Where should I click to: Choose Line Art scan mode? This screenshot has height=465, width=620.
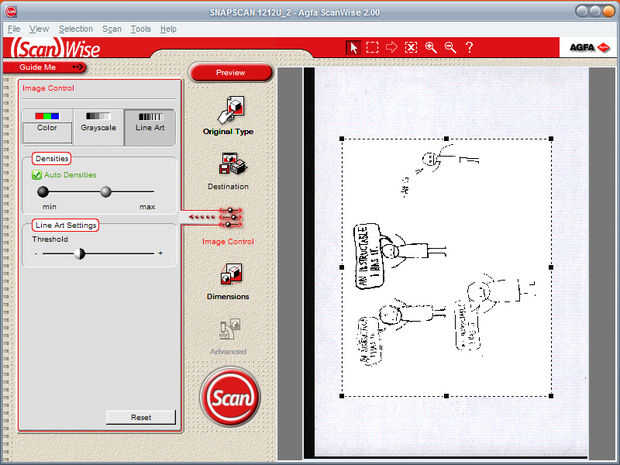[149, 127]
